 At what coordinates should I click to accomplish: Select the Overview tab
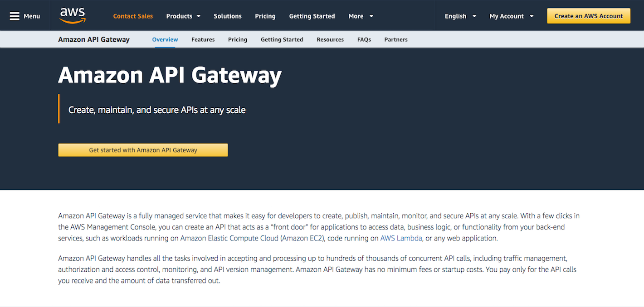[x=165, y=39]
